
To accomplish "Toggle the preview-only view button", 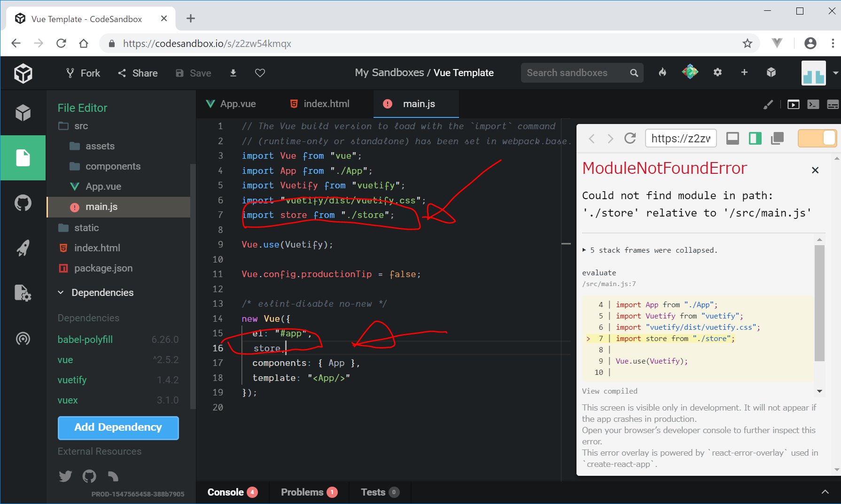I will coord(732,139).
